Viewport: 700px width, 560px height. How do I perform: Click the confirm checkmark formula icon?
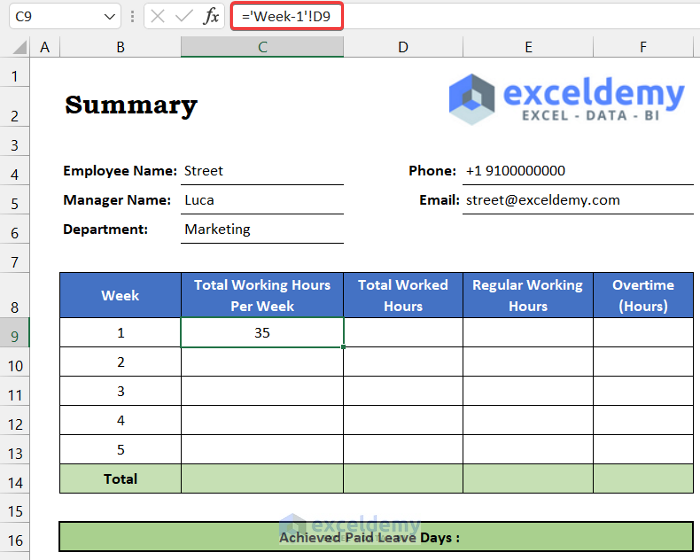(x=183, y=17)
